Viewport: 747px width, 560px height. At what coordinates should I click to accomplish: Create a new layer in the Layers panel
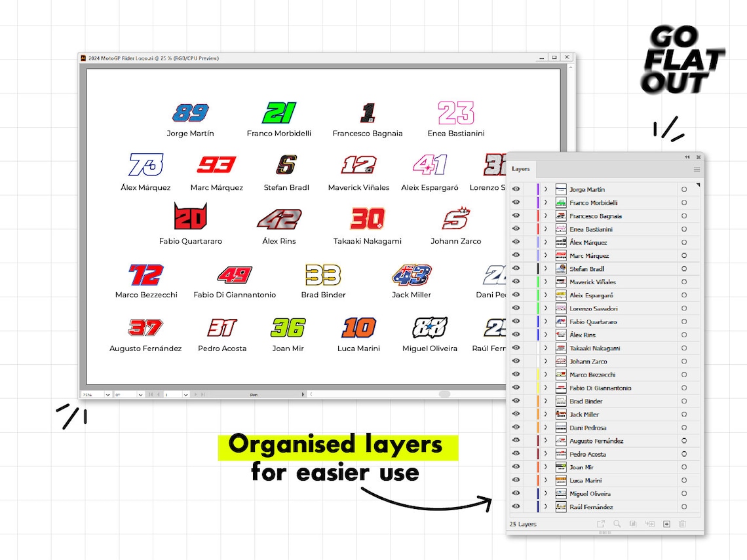(666, 524)
